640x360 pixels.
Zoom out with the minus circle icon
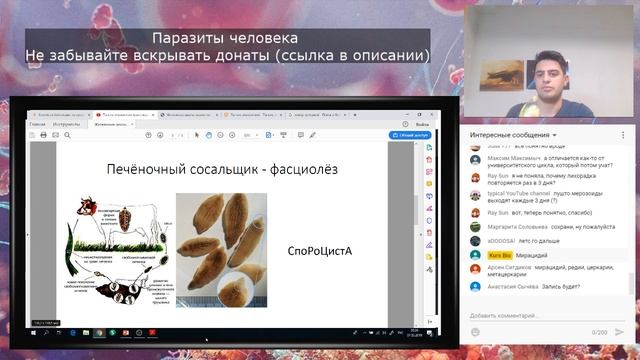(220, 135)
